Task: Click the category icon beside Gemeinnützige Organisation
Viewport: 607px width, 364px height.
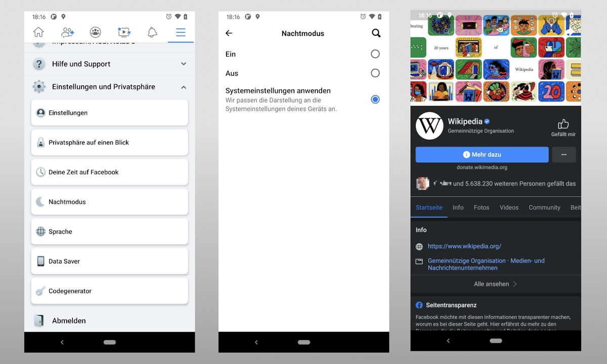Action: point(419,261)
